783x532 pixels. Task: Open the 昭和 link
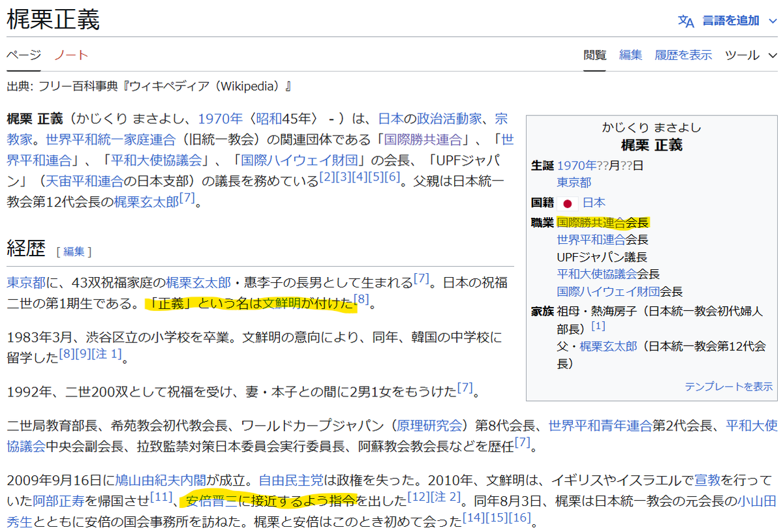coord(268,119)
